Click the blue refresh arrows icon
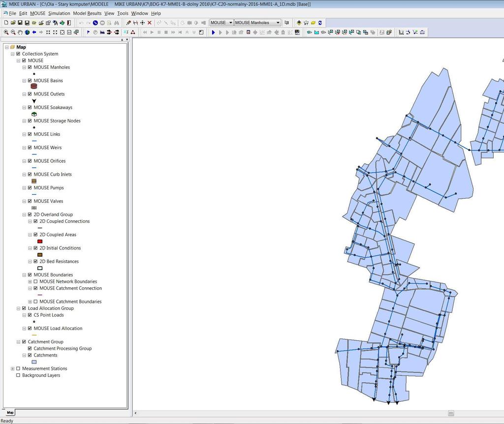 click(320, 23)
